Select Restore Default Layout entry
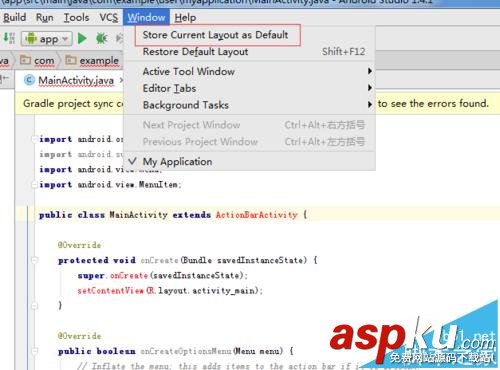This screenshot has width=500, height=370. tap(250, 52)
